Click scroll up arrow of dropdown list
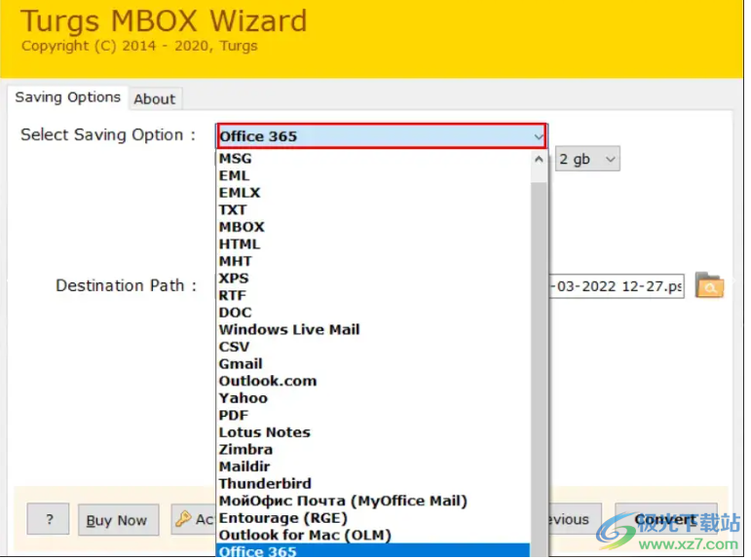 (539, 159)
